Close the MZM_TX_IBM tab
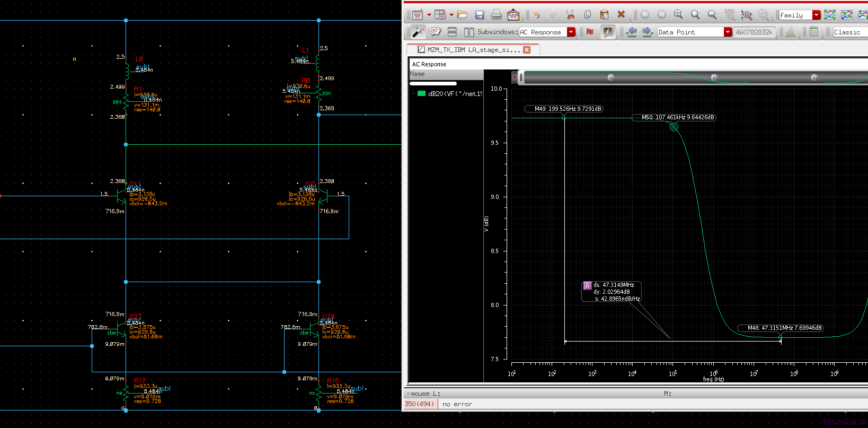Image resolution: width=868 pixels, height=428 pixels. pos(527,50)
